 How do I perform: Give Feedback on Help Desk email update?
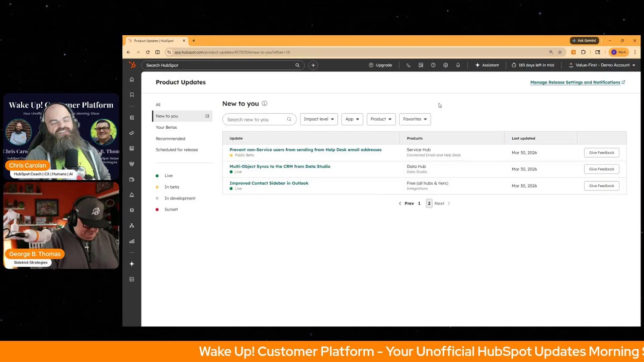(602, 152)
